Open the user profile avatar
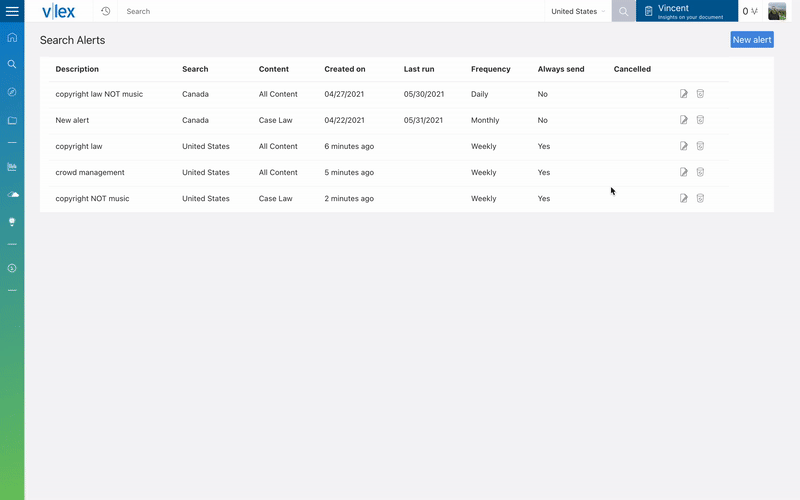 (x=777, y=11)
